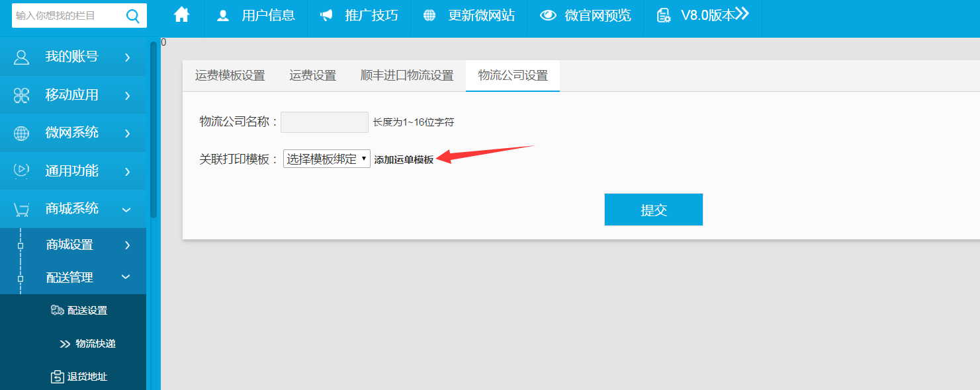This screenshot has width=980, height=390.
Task: Expand the 我的账号 sidebar menu
Action: tap(73, 57)
